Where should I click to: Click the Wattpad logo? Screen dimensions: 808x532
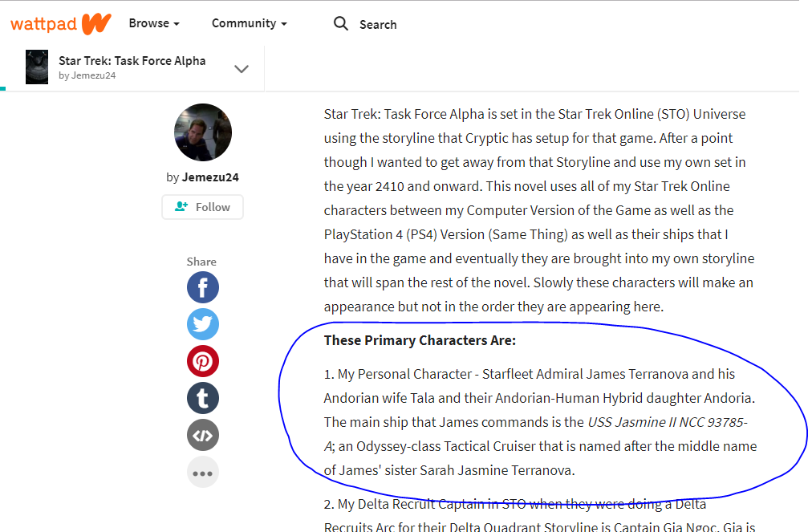point(61,24)
